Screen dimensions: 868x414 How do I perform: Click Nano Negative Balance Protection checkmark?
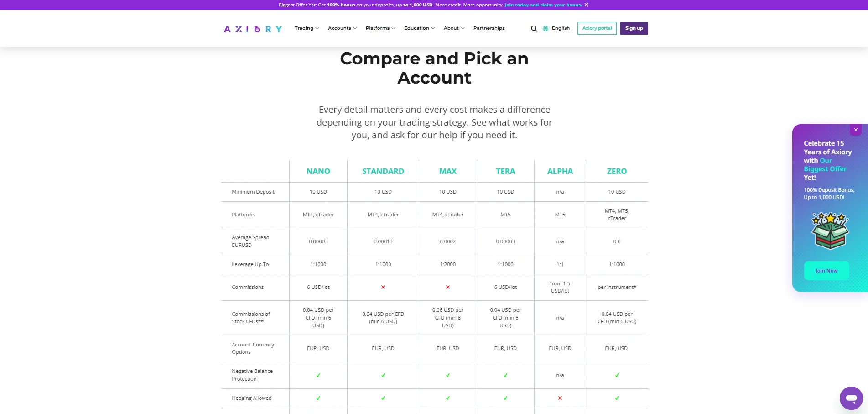click(318, 375)
